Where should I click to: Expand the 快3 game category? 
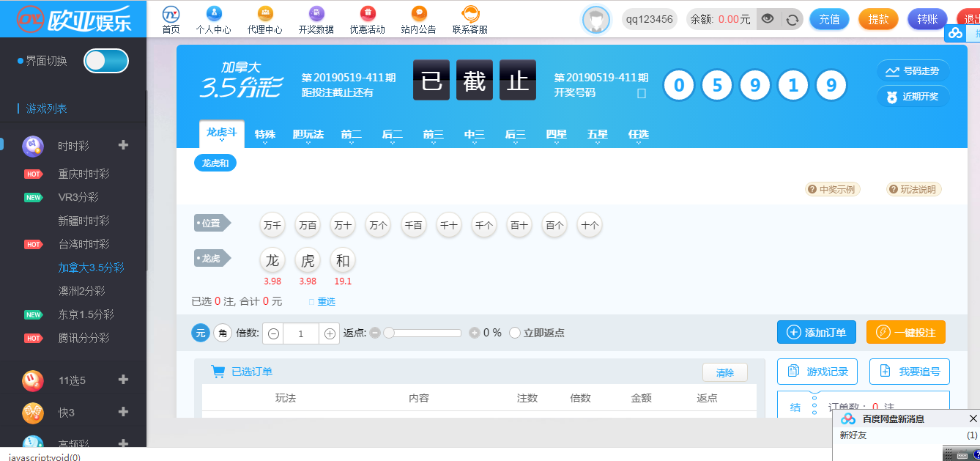click(123, 412)
